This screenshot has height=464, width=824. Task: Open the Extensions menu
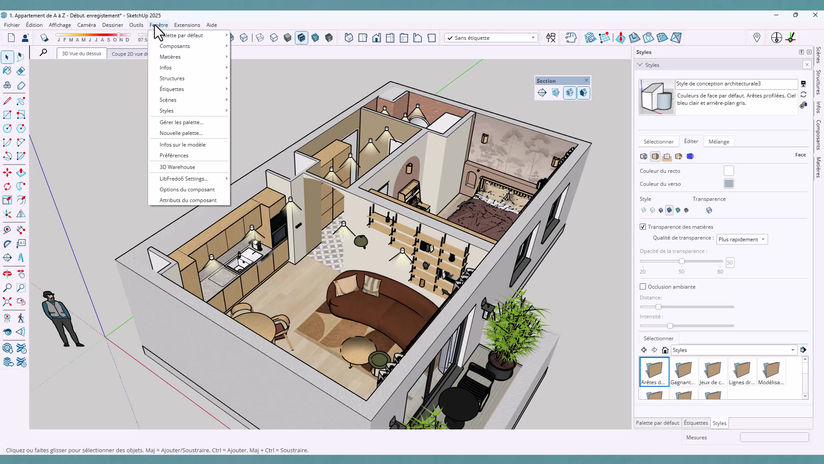click(187, 25)
